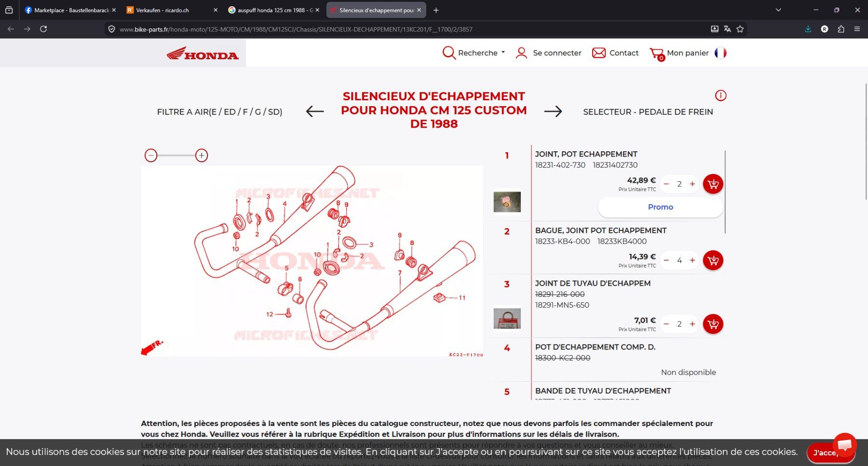Decrease quantity for part 2
Viewport: 868px width, 466px height.
coord(666,260)
